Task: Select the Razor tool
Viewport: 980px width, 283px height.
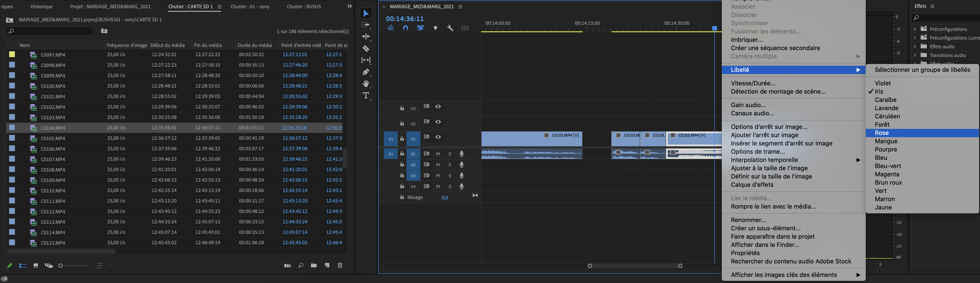Action: click(x=366, y=49)
